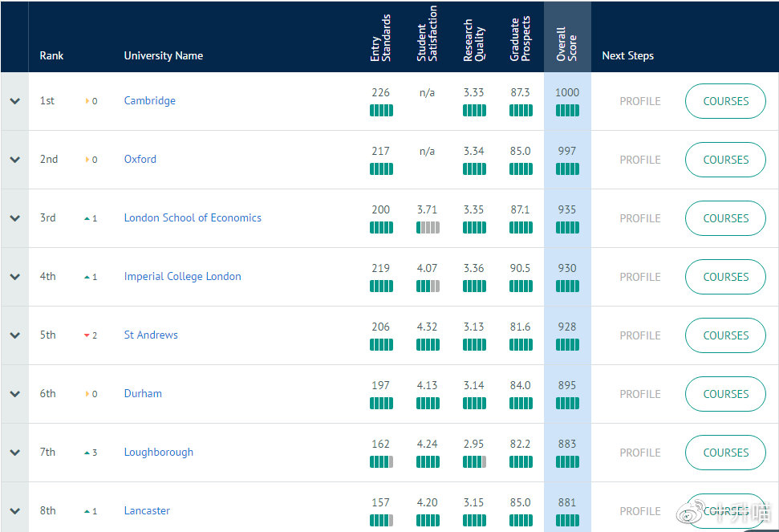View COURSES for Loughborough
This screenshot has width=779, height=532.
pyautogui.click(x=725, y=453)
